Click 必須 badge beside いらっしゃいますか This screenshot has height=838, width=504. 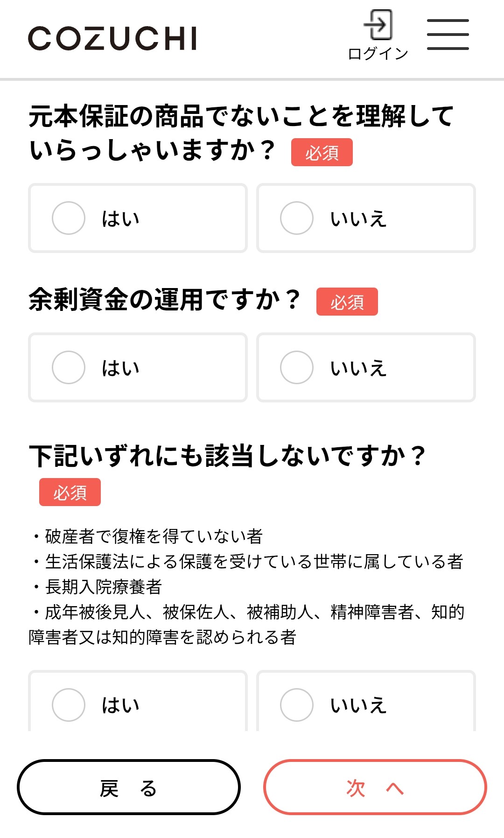[x=322, y=153]
